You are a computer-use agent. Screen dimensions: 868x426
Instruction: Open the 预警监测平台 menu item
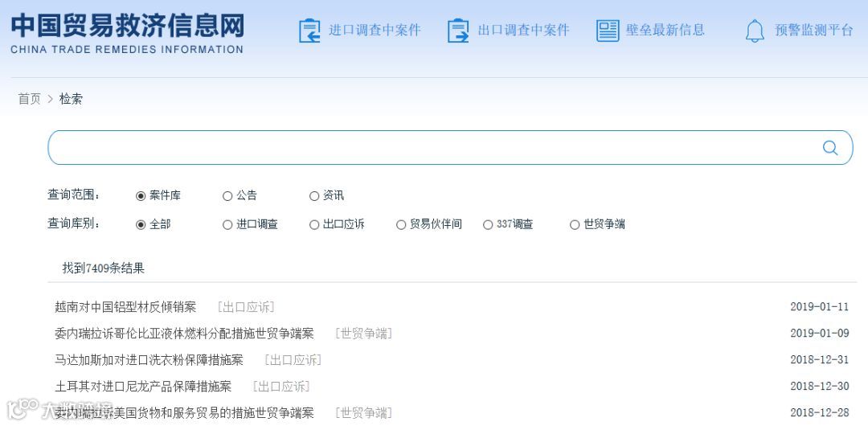813,30
